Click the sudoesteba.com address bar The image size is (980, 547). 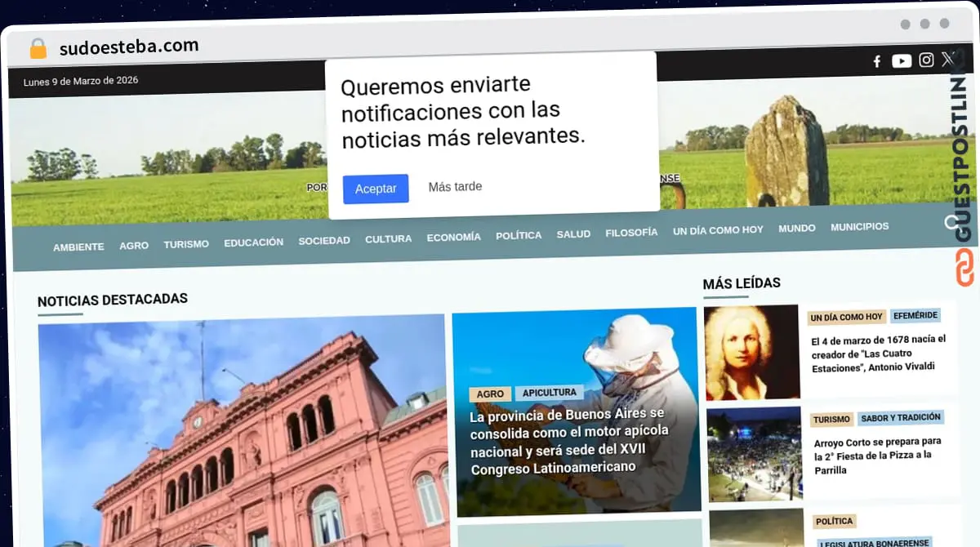click(x=129, y=46)
